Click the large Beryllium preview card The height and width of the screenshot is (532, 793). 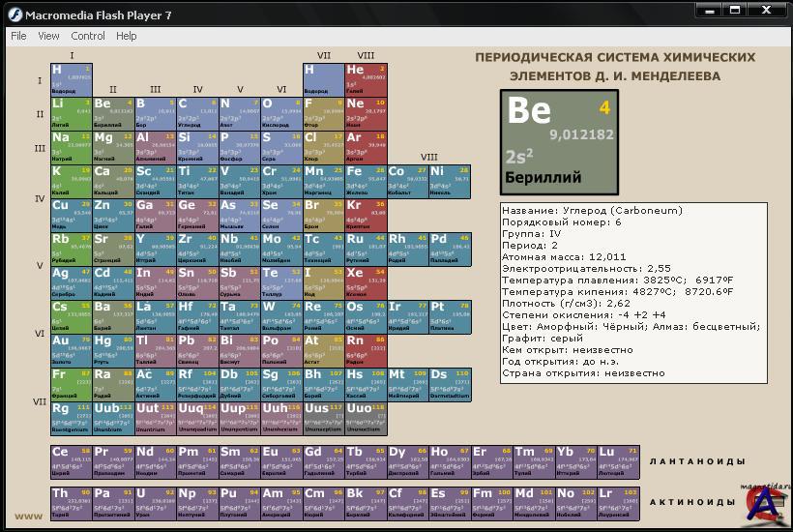[x=559, y=141]
